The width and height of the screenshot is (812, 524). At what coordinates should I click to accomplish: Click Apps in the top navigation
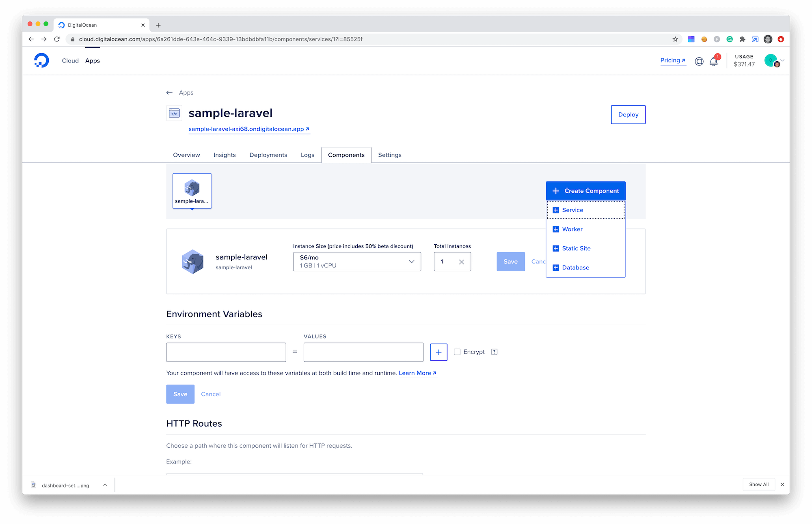click(x=93, y=60)
